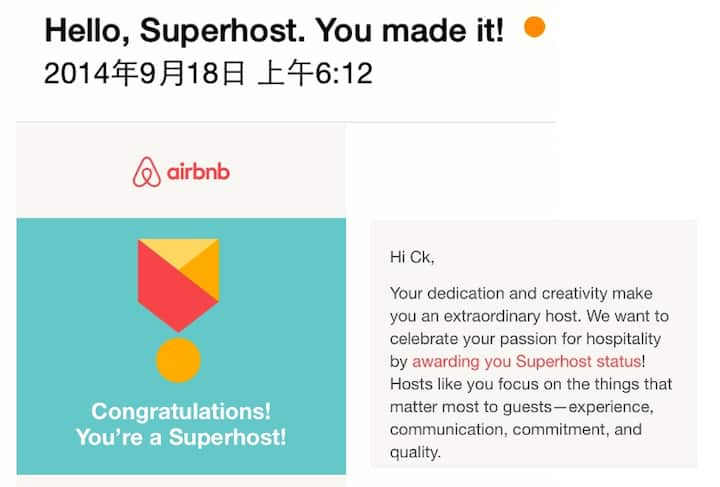Click the gold medal circle
Image resolution: width=720 pixels, height=487 pixels.
coord(179,360)
